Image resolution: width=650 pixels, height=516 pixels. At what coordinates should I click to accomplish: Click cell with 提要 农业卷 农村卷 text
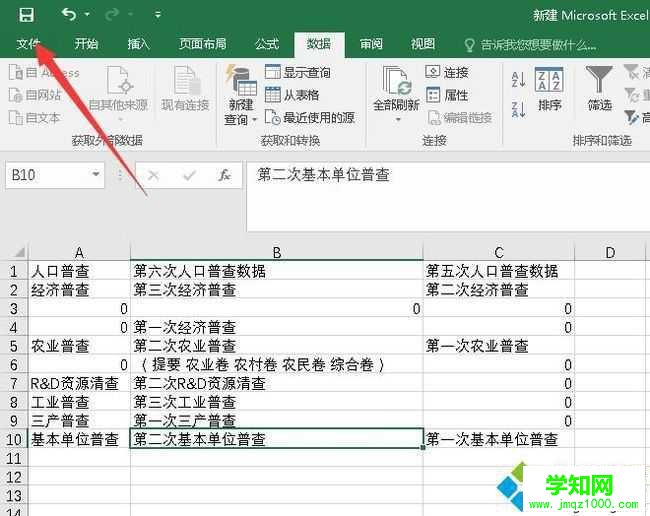[277, 365]
